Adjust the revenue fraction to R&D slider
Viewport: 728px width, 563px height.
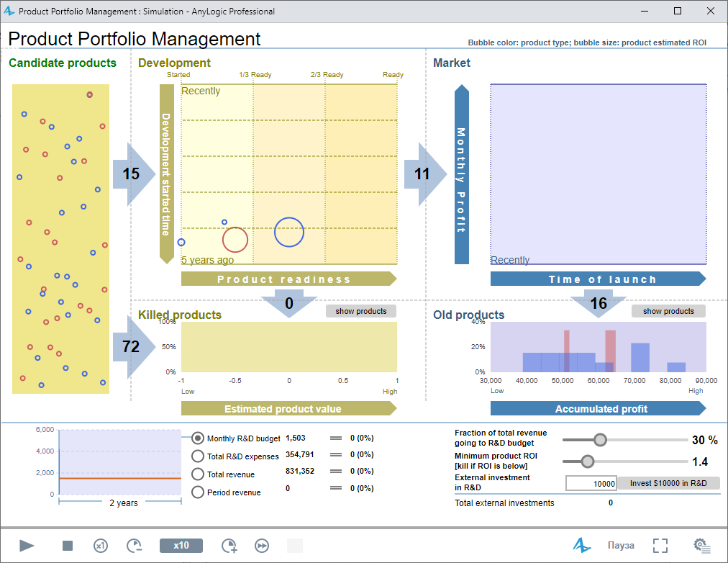(x=601, y=439)
